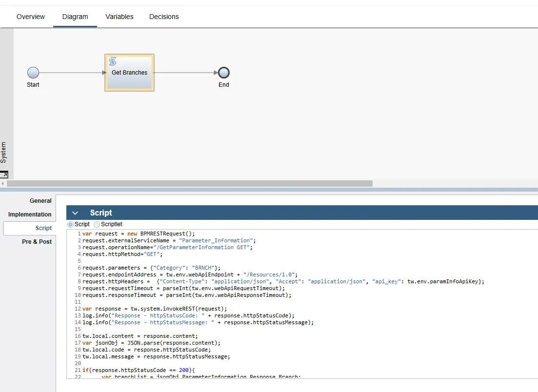Collapse the Script section header chevron

coord(75,213)
